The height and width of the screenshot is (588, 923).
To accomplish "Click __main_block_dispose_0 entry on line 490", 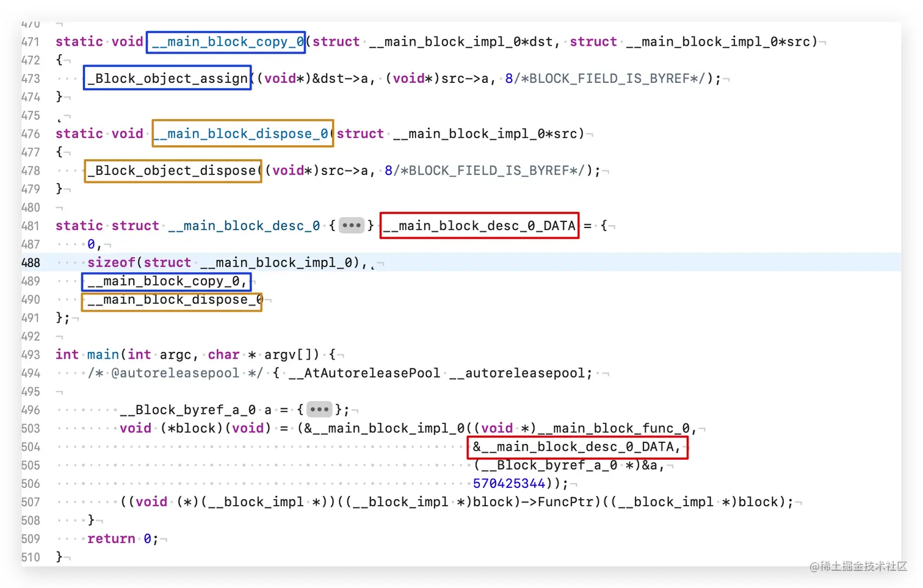I will click(x=175, y=299).
